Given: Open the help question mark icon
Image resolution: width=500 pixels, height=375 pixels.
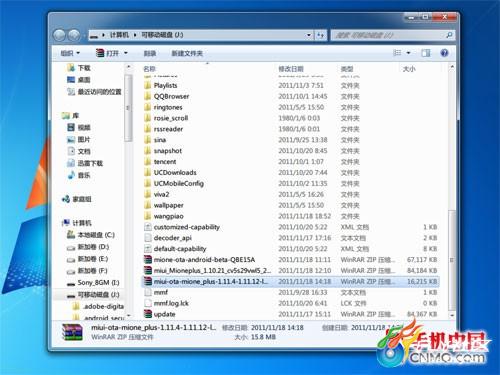Looking at the screenshot, I should pos(444,53).
